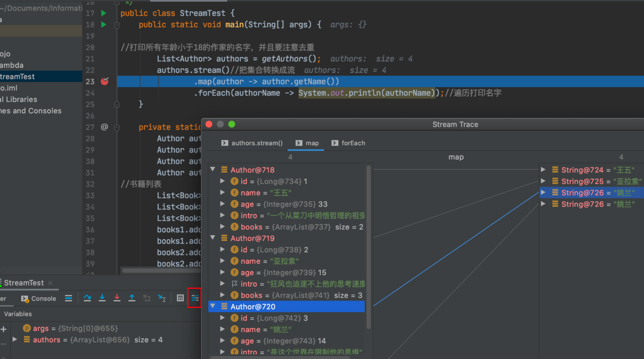The image size is (644, 359).
Task: Close the Stream Trace window
Action: pos(209,124)
